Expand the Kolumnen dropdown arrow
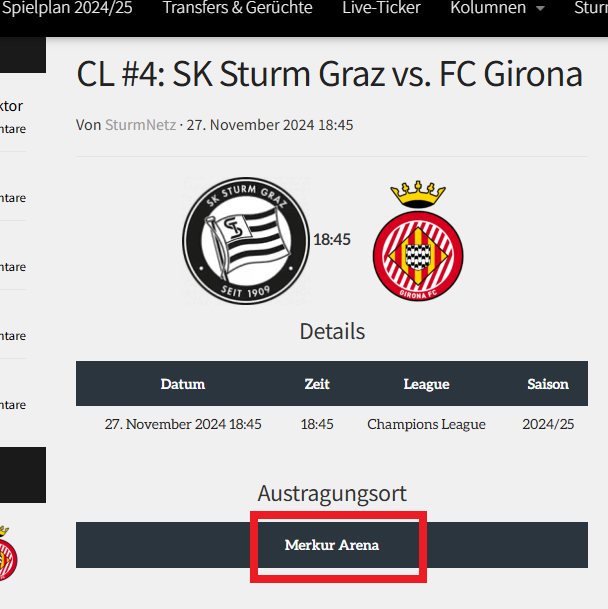 pyautogui.click(x=540, y=9)
